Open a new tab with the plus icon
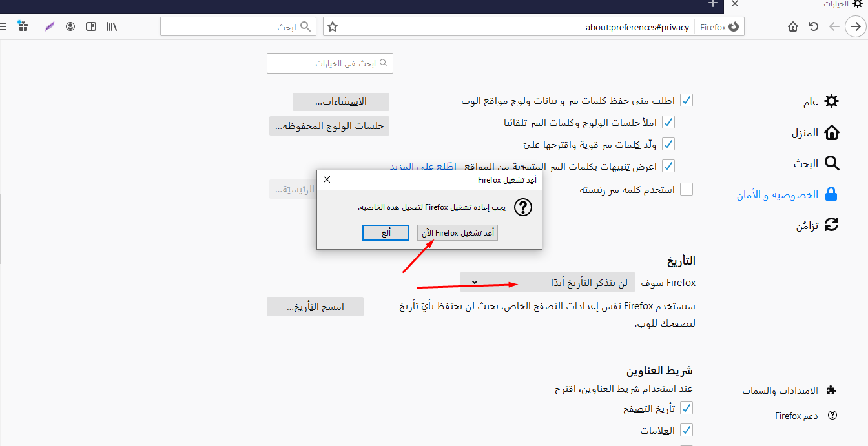868x446 pixels. pos(713,4)
